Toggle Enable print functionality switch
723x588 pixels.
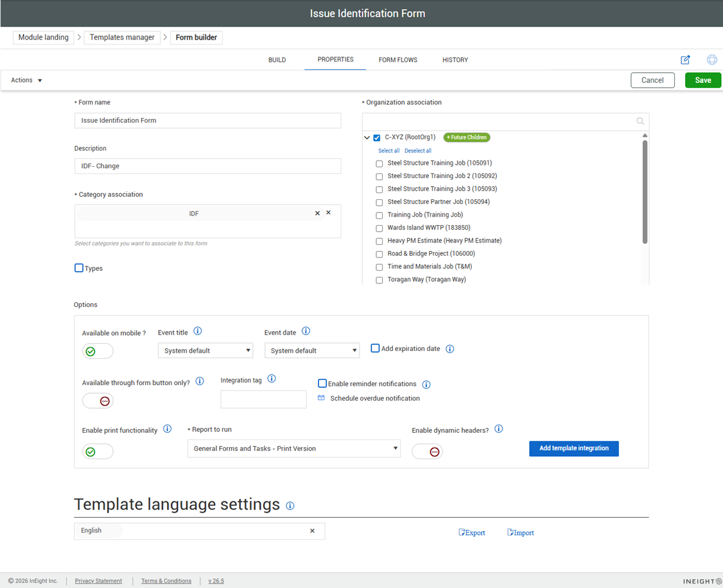pos(98,451)
